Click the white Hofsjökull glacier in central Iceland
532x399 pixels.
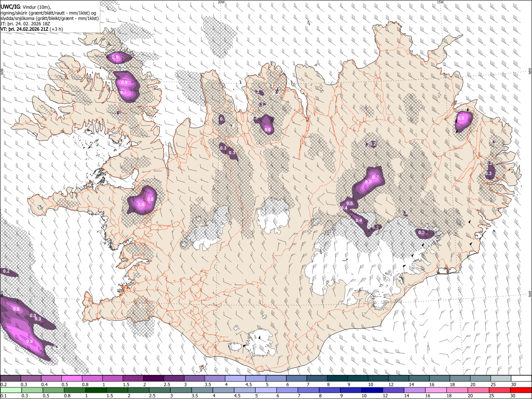273,216
